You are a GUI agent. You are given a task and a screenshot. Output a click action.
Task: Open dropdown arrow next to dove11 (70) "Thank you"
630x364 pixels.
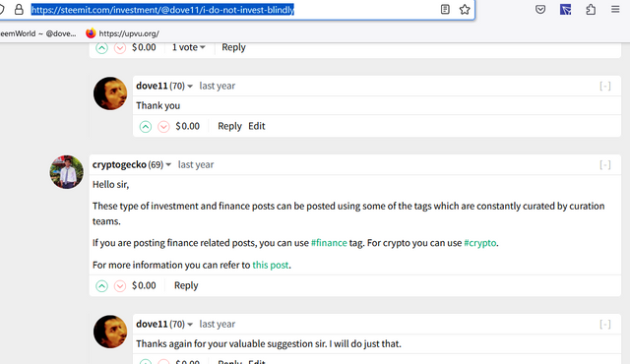(x=190, y=87)
